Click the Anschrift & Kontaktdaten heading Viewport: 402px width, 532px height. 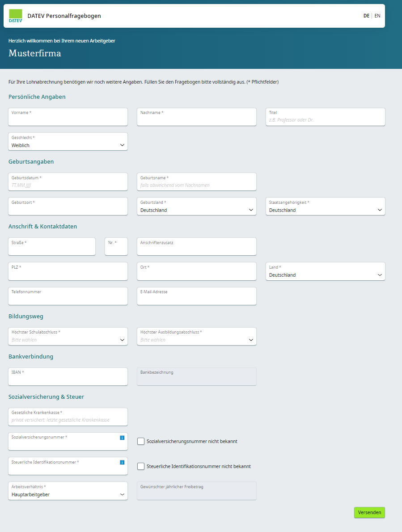pos(43,226)
